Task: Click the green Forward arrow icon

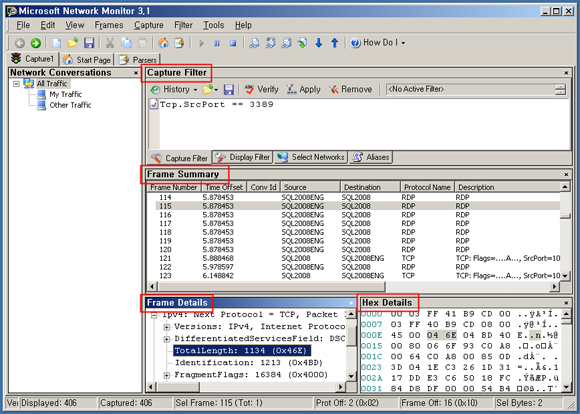Action: coord(36,43)
